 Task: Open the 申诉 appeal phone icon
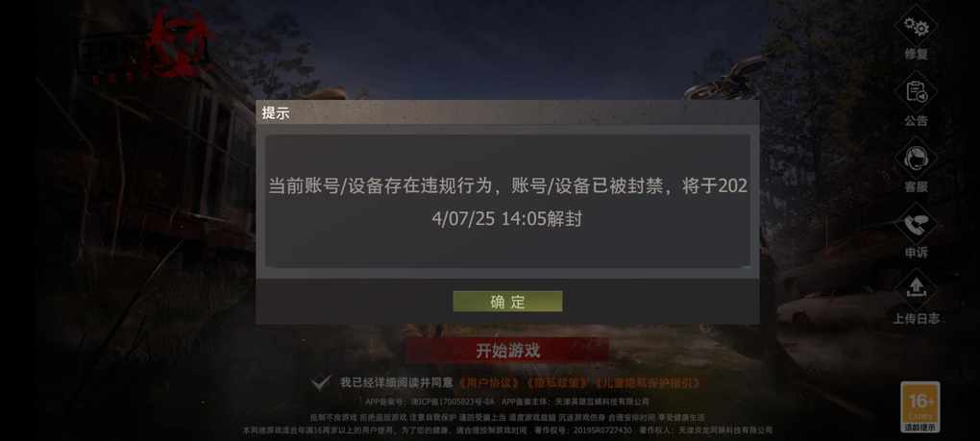point(916,224)
